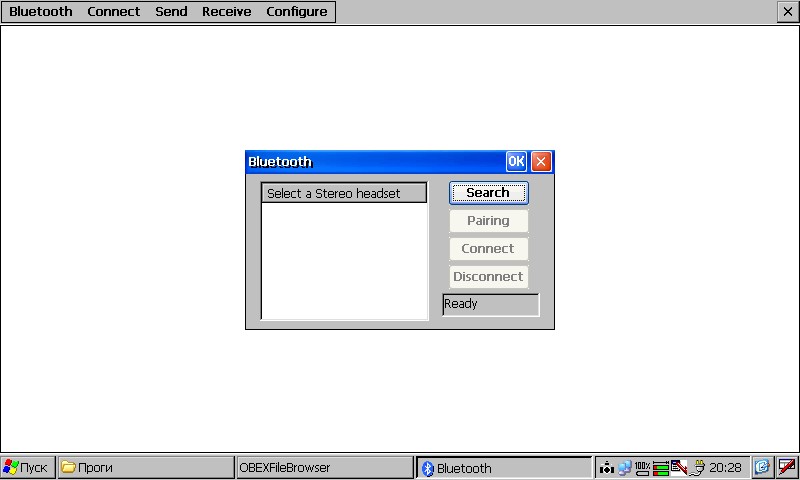Click the window with red arrow tray icon
This screenshot has width=800, height=480.
point(679,467)
